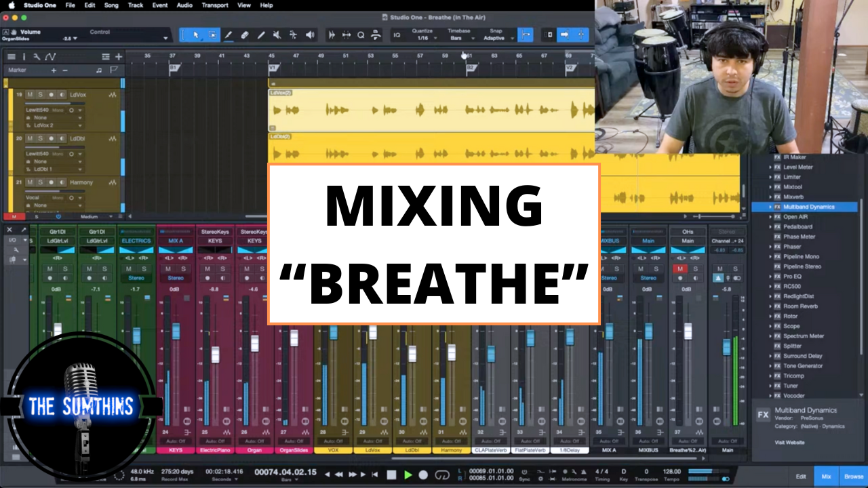Click the V1 marker in the timeline
The width and height of the screenshot is (868, 488).
pos(273,68)
